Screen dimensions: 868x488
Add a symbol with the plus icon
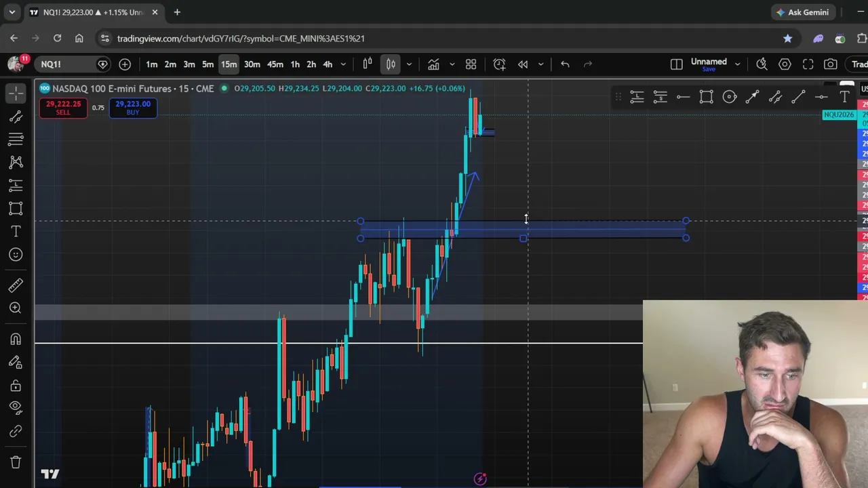125,64
